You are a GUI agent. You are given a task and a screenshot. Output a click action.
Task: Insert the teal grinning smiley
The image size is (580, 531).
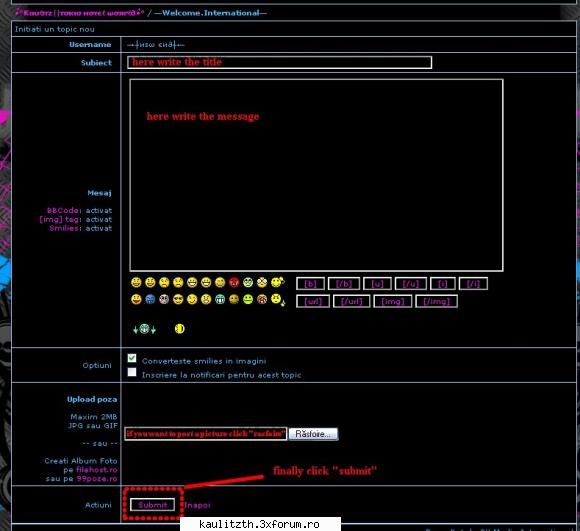[220, 299]
